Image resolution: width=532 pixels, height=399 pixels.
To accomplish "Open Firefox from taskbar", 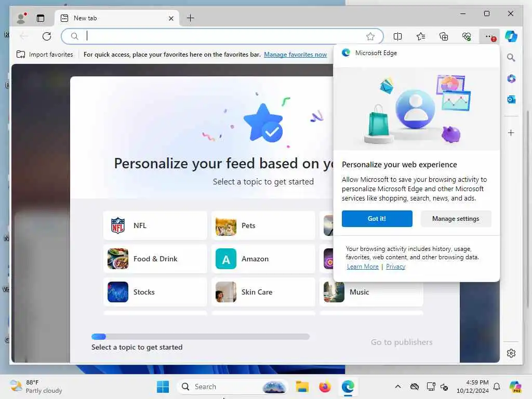I will 325,387.
